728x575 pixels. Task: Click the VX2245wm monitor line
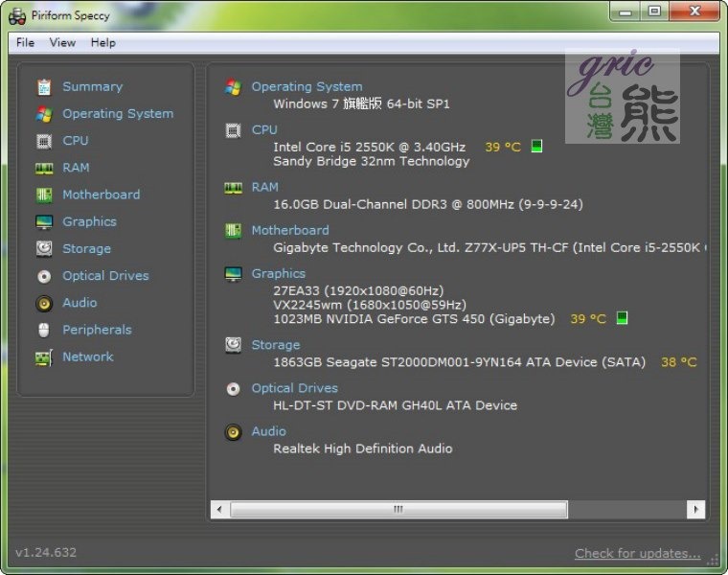[x=370, y=305]
